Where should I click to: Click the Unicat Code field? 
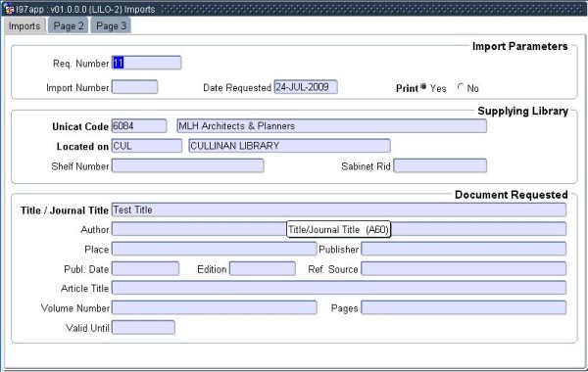(x=139, y=126)
